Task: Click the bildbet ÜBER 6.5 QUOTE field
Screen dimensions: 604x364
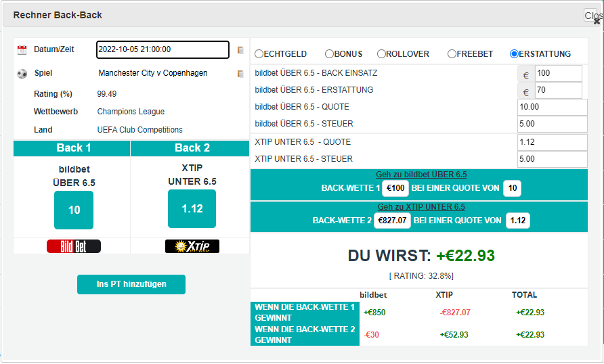Action: click(553, 107)
